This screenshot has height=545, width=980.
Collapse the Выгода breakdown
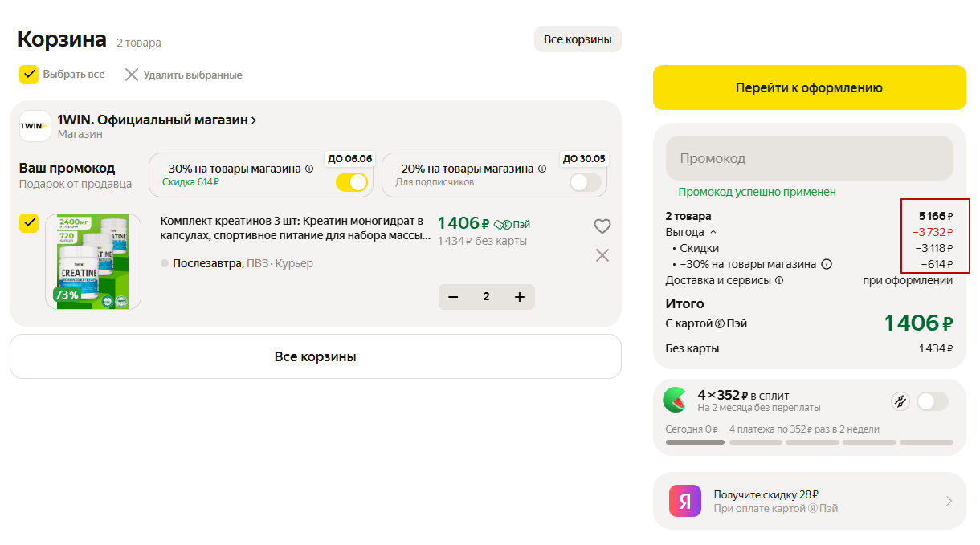coord(713,232)
